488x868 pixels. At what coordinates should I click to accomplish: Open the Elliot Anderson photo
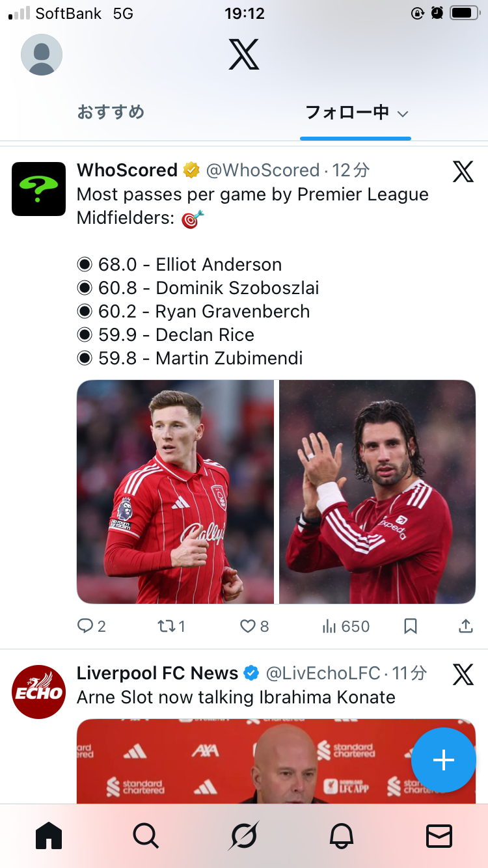pyautogui.click(x=175, y=492)
